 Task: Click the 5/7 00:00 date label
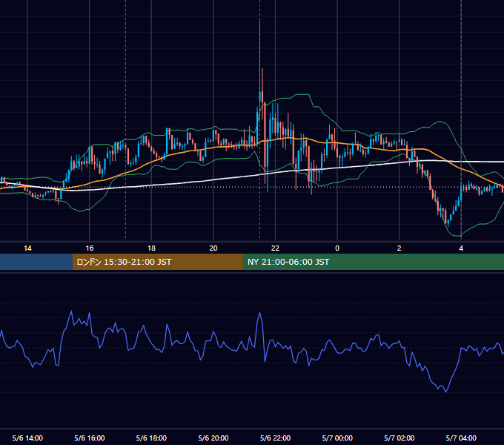(337, 438)
